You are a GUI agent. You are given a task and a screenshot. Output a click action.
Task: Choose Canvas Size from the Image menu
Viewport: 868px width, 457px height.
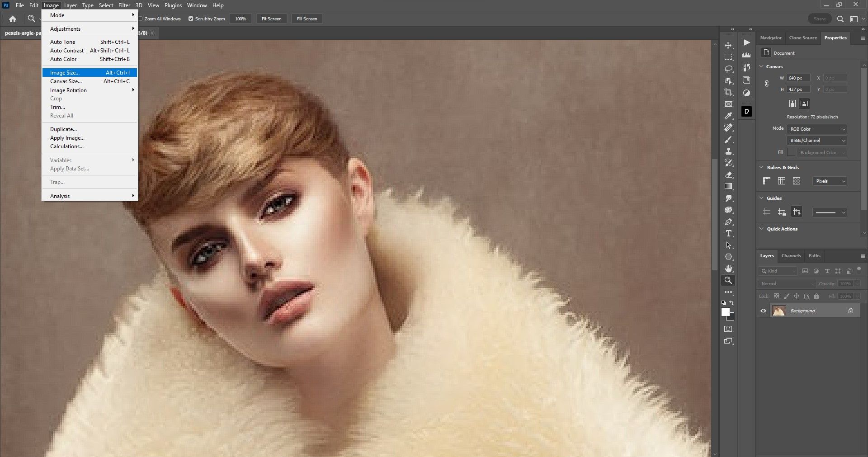click(x=66, y=81)
